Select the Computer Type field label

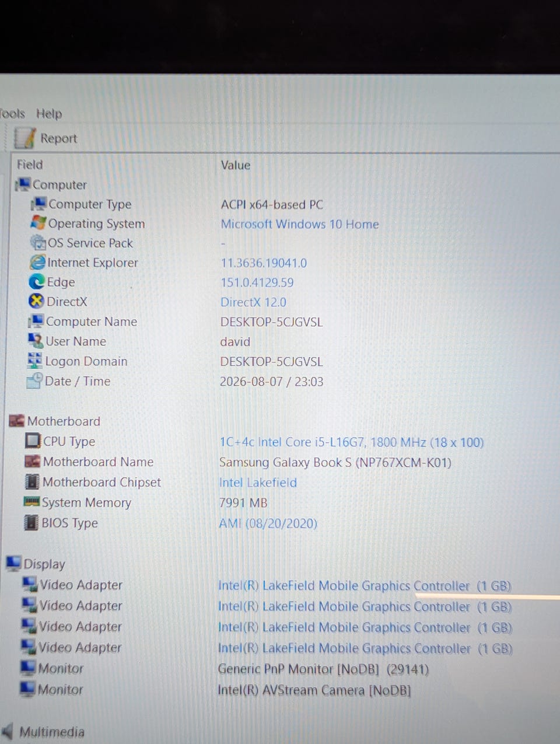tap(90, 204)
